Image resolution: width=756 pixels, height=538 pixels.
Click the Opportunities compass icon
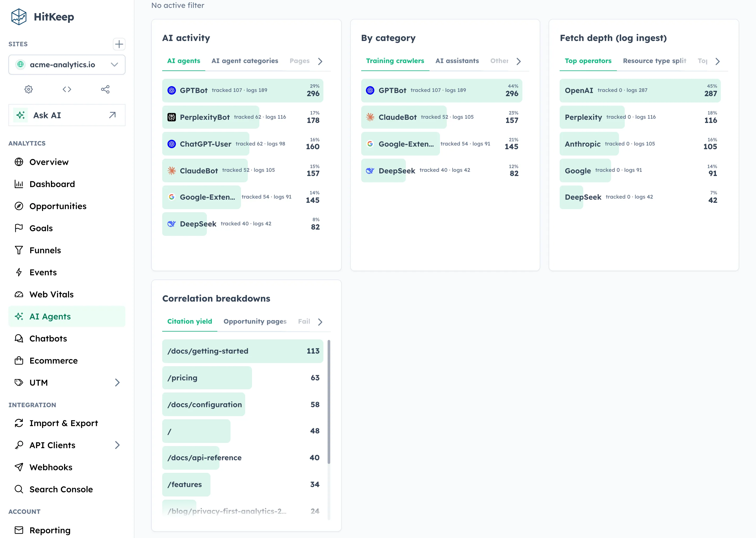tap(19, 206)
